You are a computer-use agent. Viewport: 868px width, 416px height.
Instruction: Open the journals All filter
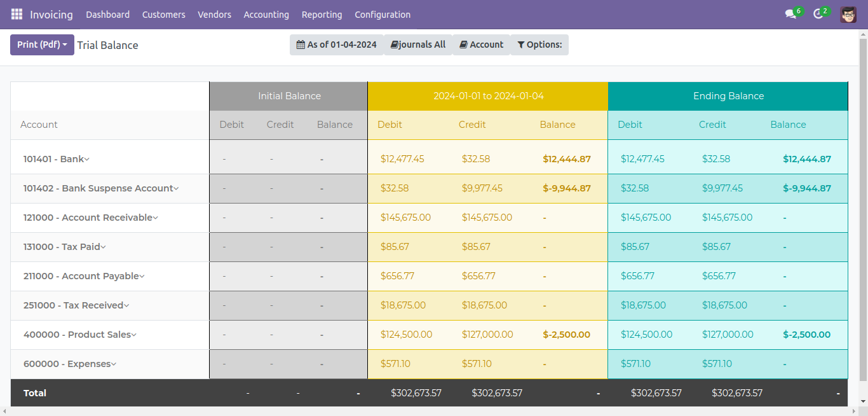click(x=417, y=45)
